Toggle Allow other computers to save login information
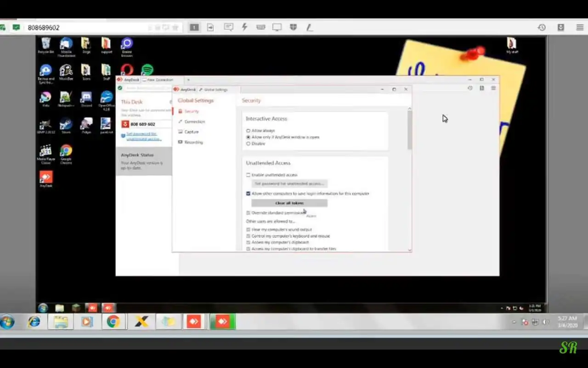Screen dimensions: 588x368 [x=248, y=194]
